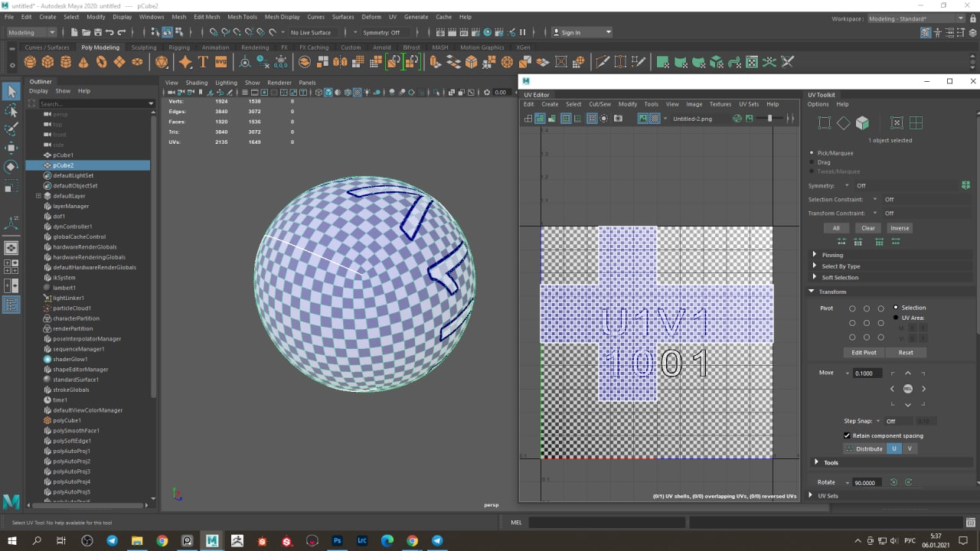
Task: Switch to the Rigging shelf tab
Action: (x=179, y=47)
